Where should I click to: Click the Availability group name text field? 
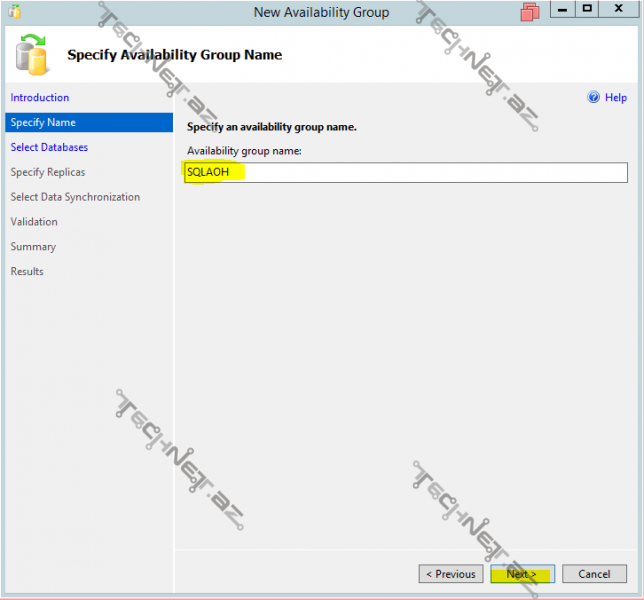pyautogui.click(x=405, y=172)
